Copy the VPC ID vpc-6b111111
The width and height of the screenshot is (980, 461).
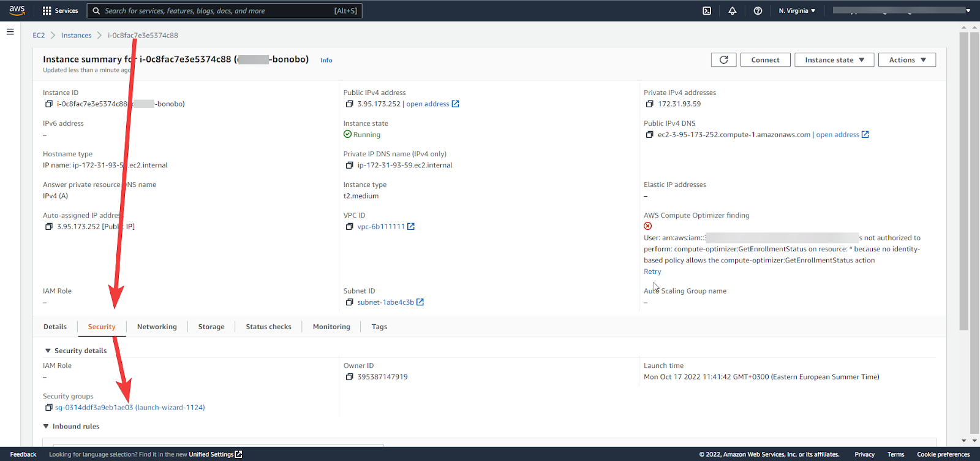coord(349,227)
